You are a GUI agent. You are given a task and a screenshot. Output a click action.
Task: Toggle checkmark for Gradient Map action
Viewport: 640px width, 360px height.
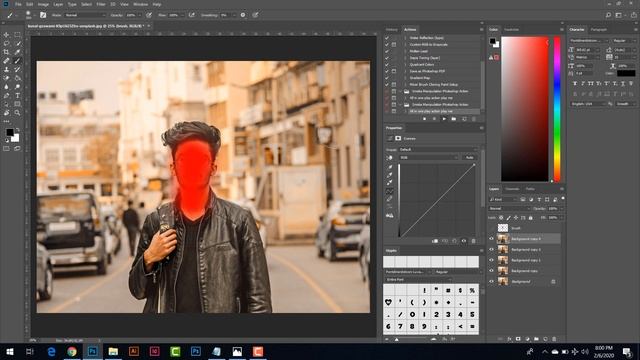click(x=387, y=78)
